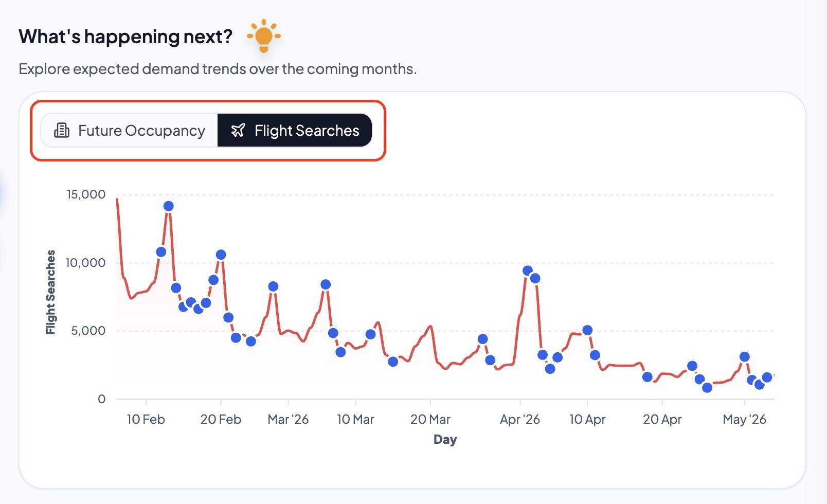This screenshot has width=827, height=504.
Task: Click the topmost data point of early-April spike
Action: tap(527, 271)
